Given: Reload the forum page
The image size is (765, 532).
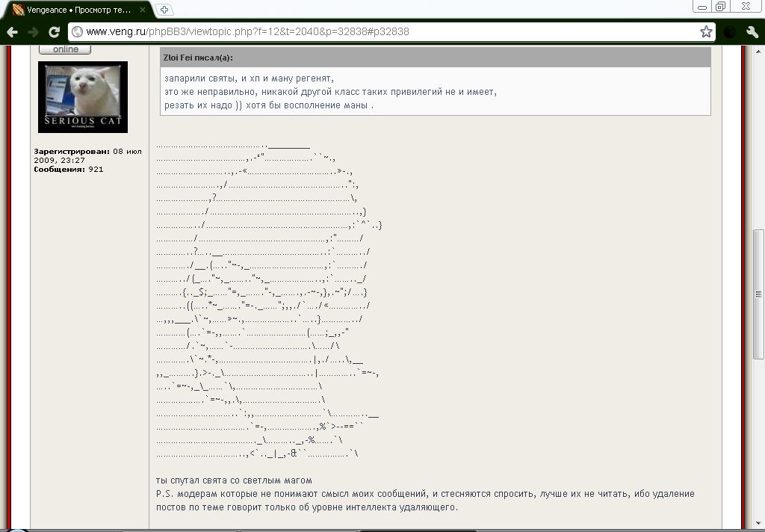Looking at the screenshot, I should (x=54, y=32).
